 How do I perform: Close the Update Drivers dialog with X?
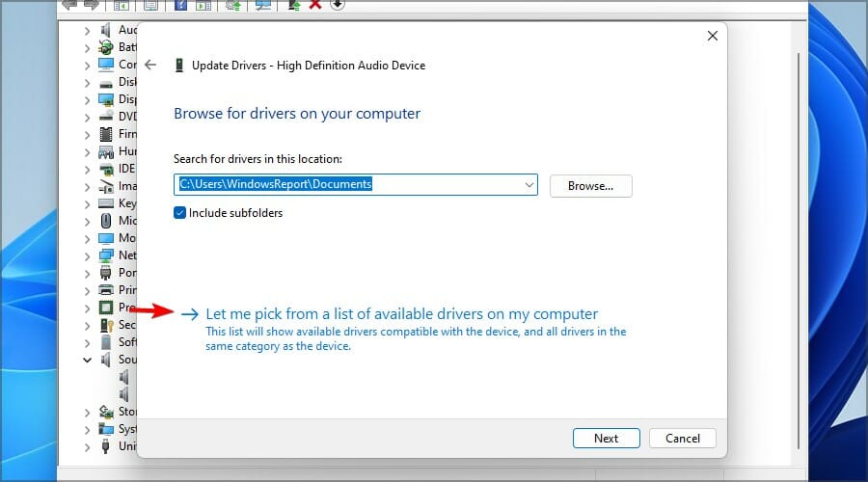(x=713, y=36)
